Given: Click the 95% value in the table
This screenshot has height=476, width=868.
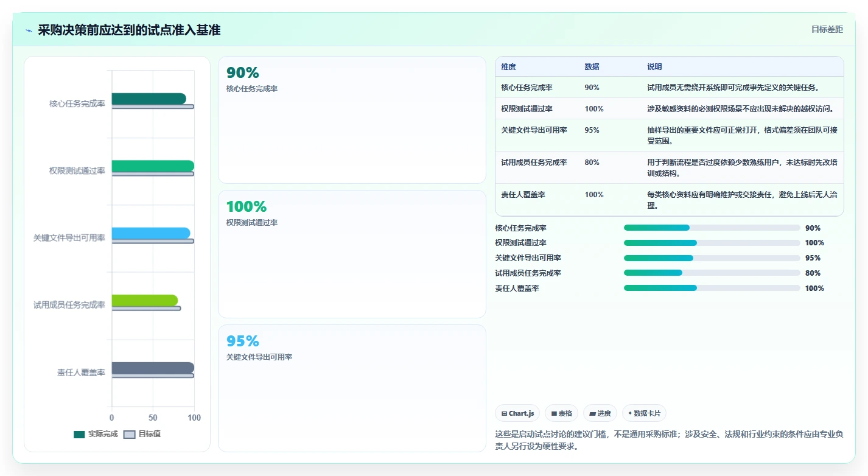Looking at the screenshot, I should 592,130.
